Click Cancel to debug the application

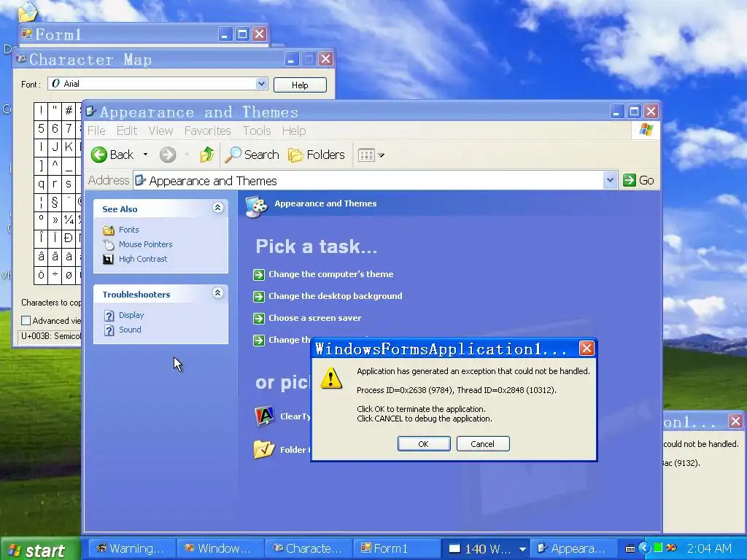pyautogui.click(x=483, y=444)
